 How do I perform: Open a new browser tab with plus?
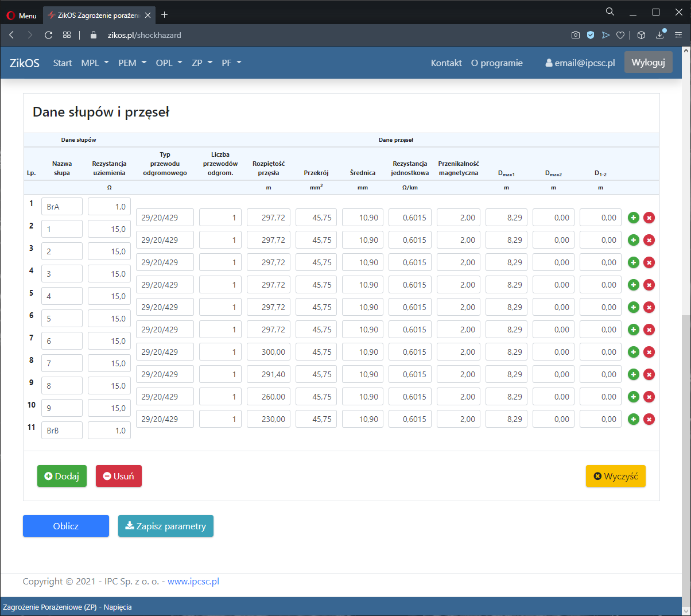(x=165, y=15)
